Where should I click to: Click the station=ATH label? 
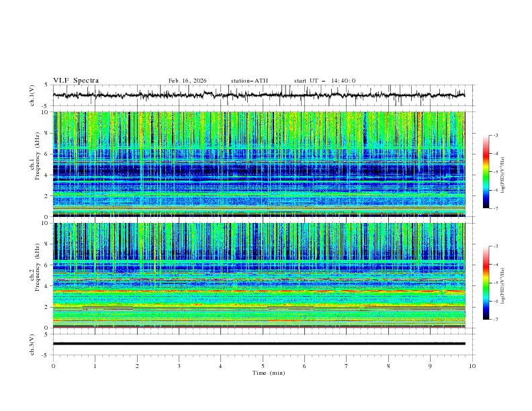249,81
